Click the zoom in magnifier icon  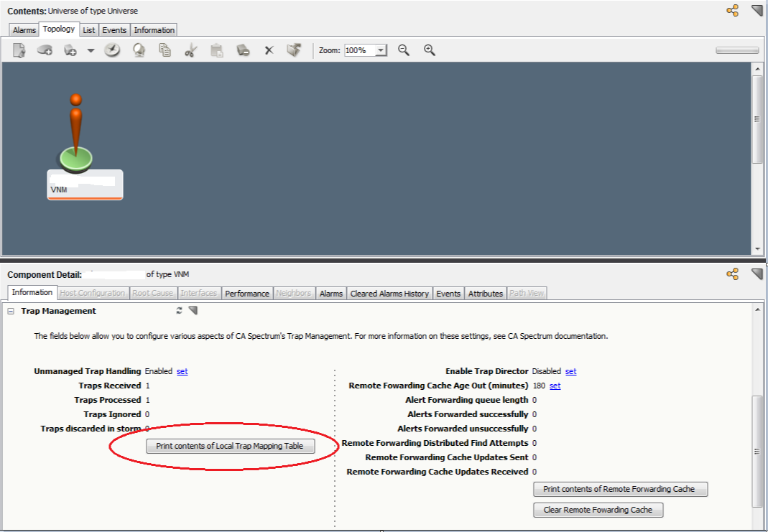(430, 50)
